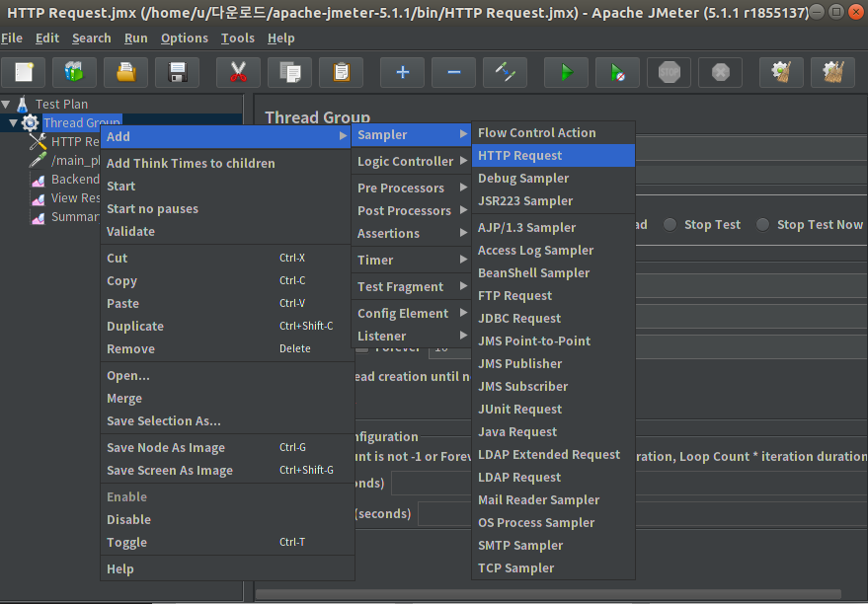Choose Flow Control Action entry
This screenshot has width=868, height=604.
[553, 133]
